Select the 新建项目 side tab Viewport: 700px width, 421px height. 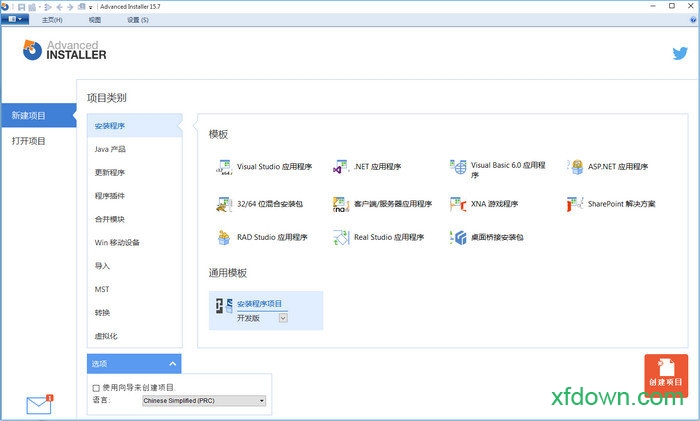click(x=39, y=115)
